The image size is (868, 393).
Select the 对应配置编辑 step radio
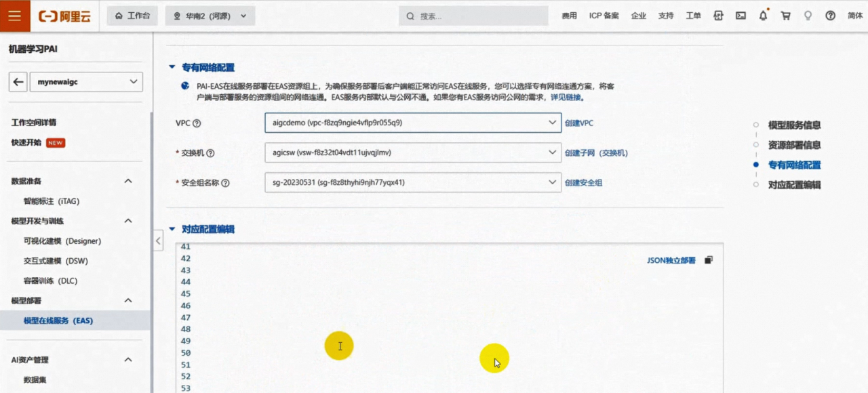click(756, 184)
